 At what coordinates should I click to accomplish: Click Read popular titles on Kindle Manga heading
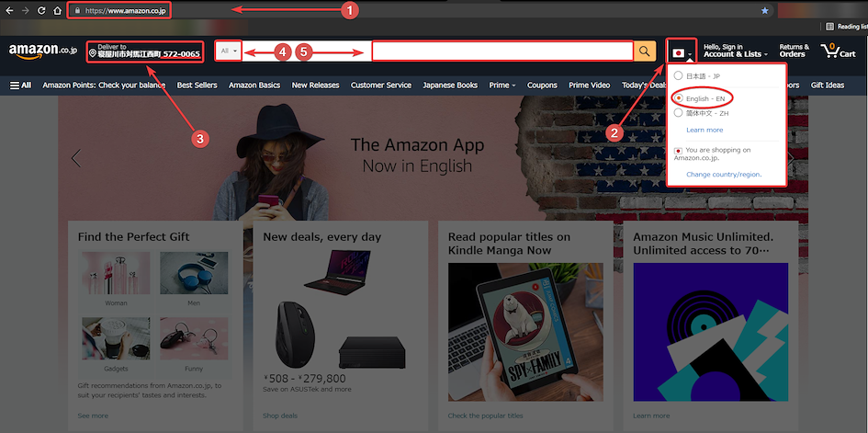509,244
